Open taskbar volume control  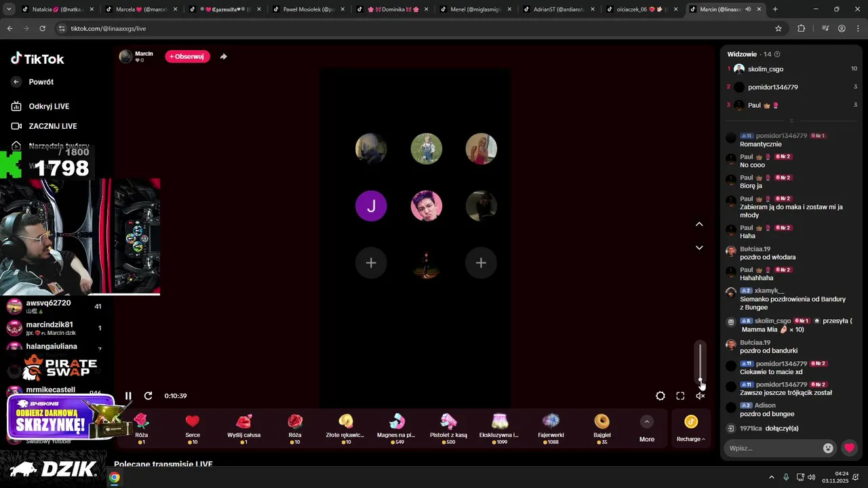[x=812, y=477]
